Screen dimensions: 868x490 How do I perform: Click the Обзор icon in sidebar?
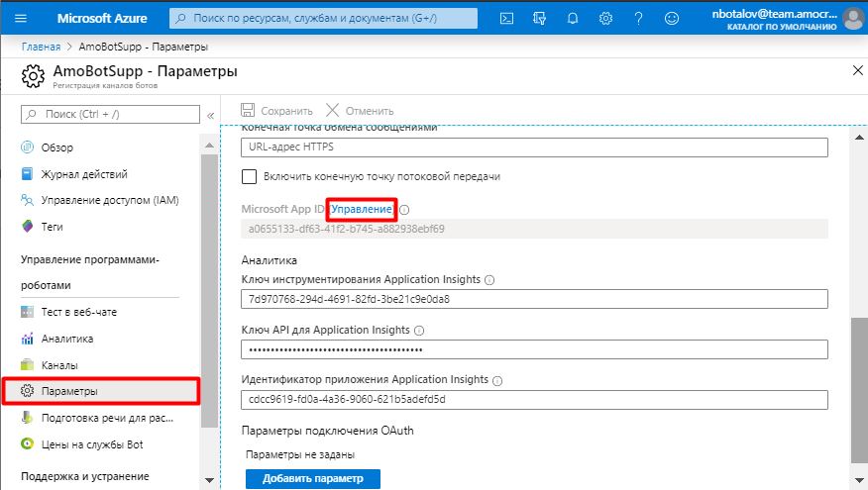click(27, 147)
